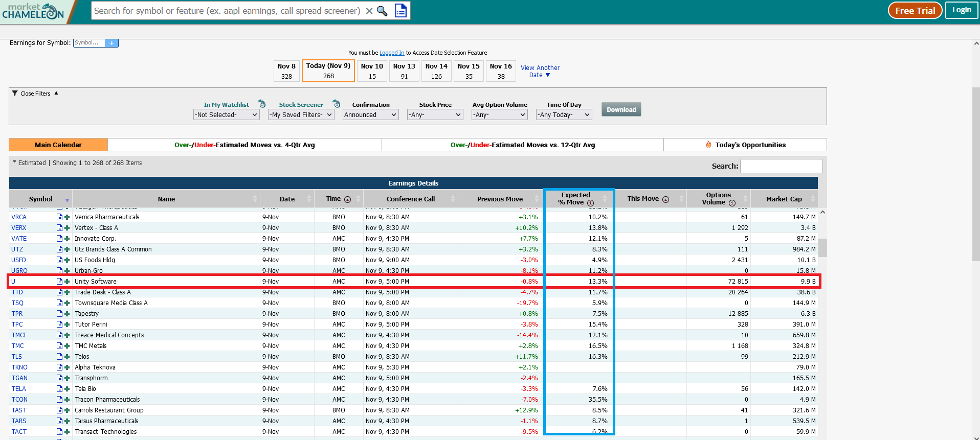Clear the search box with X icon
Image resolution: width=980 pixels, height=440 pixels.
coord(369,11)
